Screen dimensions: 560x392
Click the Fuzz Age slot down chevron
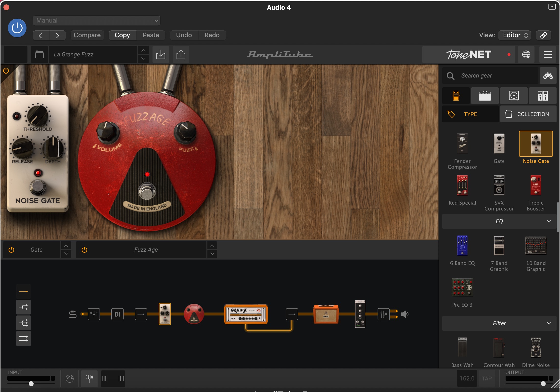[212, 254]
